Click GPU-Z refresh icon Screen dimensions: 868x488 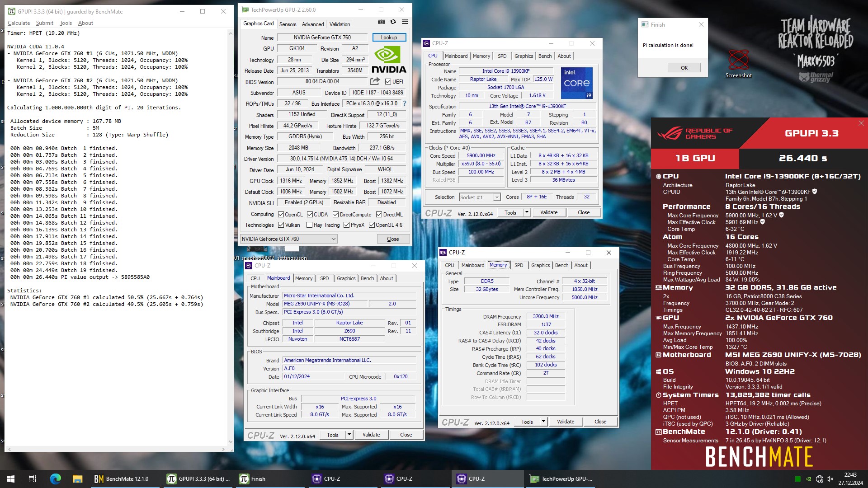393,22
